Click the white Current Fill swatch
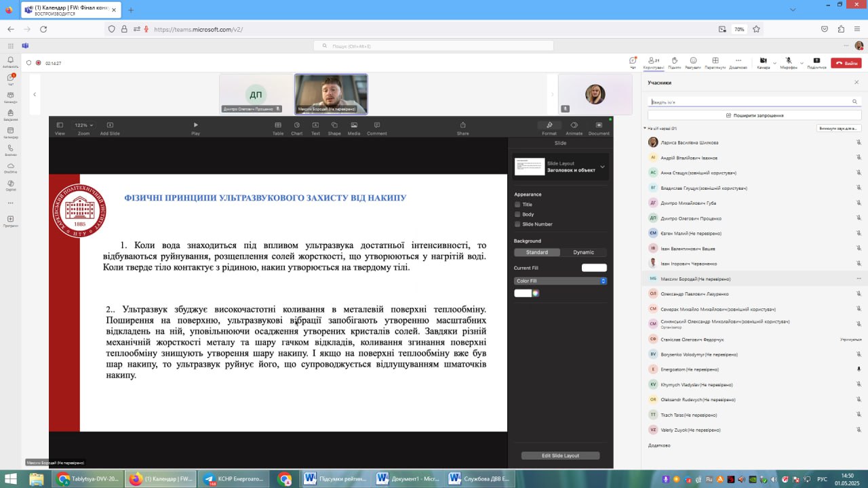The width and height of the screenshot is (868, 488). pos(593,268)
